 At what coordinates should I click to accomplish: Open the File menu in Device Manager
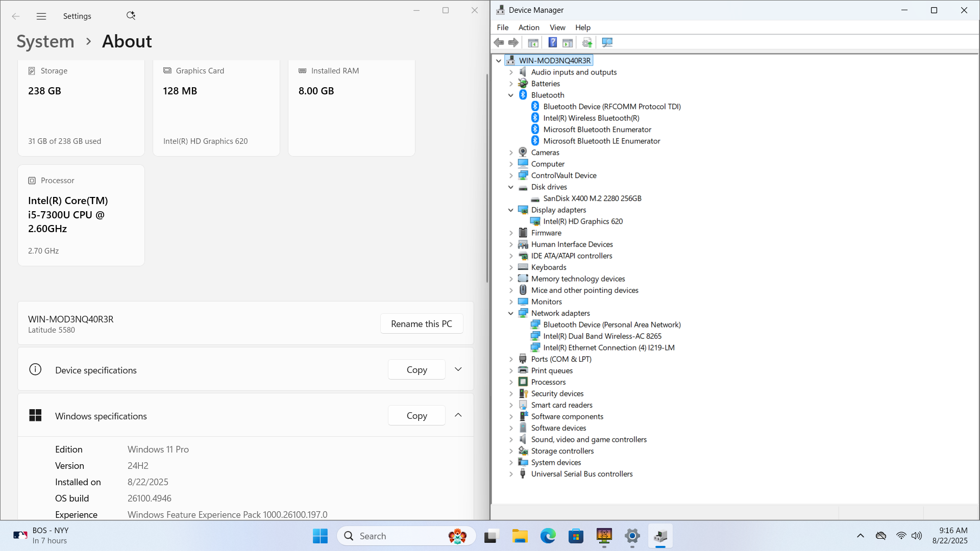(x=502, y=28)
